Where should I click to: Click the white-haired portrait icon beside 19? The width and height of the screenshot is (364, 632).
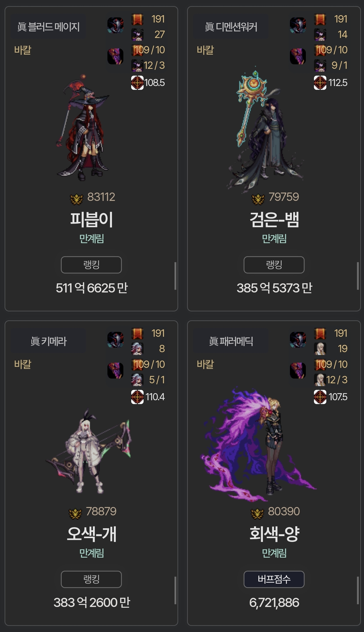pyautogui.click(x=320, y=349)
